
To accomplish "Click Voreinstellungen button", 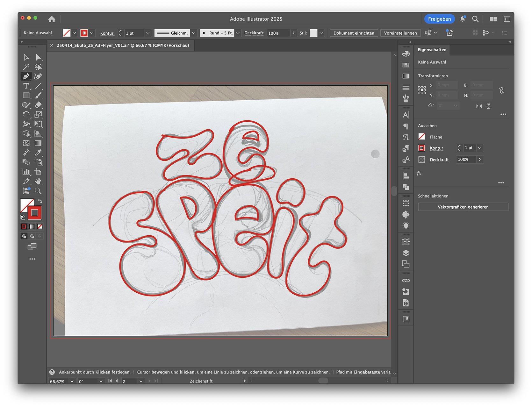I will (400, 33).
